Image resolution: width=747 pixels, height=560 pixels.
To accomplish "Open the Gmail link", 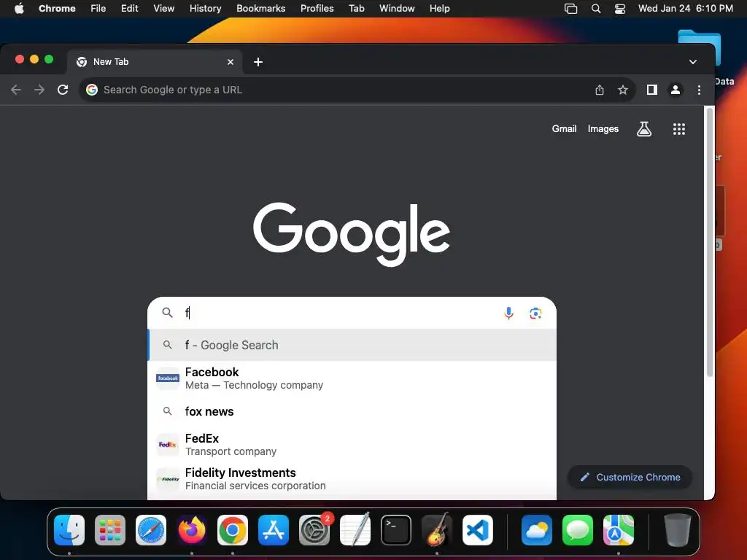I will point(564,128).
